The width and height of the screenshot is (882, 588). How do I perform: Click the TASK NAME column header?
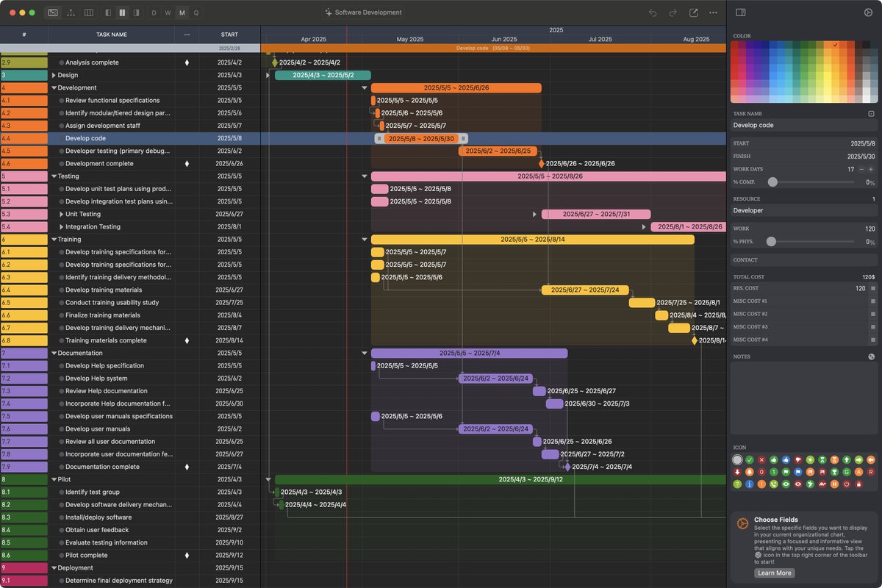(x=112, y=35)
